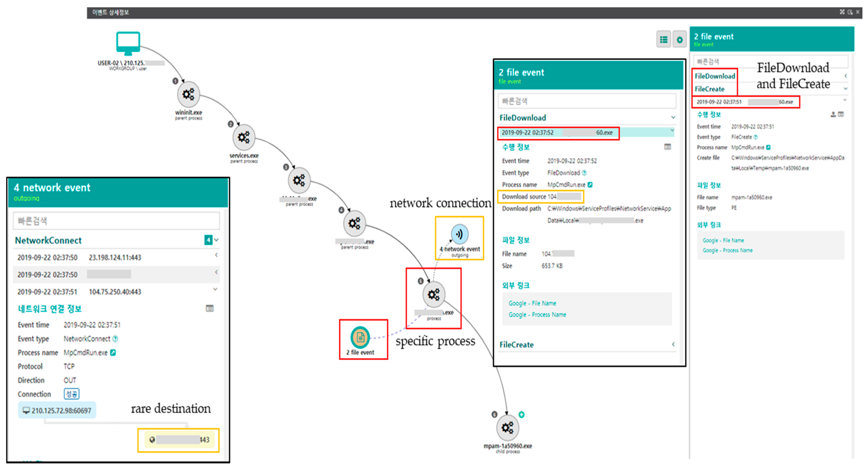Select FileCreate in the right panel

tap(709, 89)
